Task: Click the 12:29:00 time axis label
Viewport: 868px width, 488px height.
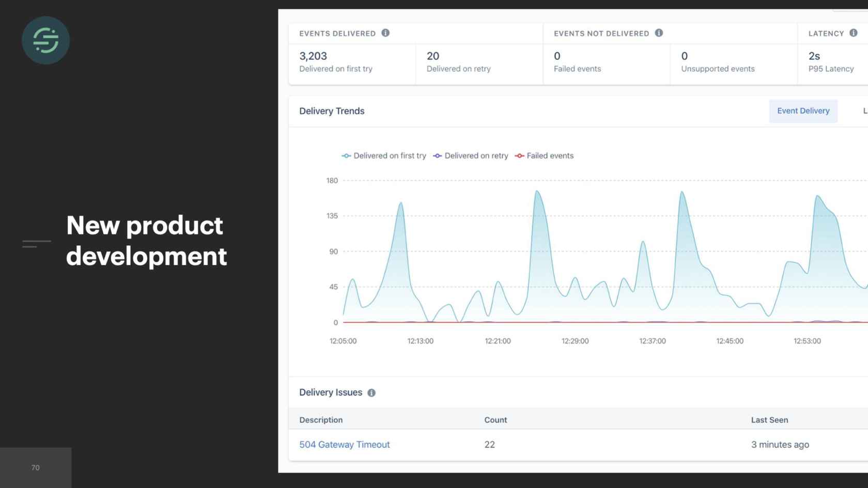Action: point(575,341)
